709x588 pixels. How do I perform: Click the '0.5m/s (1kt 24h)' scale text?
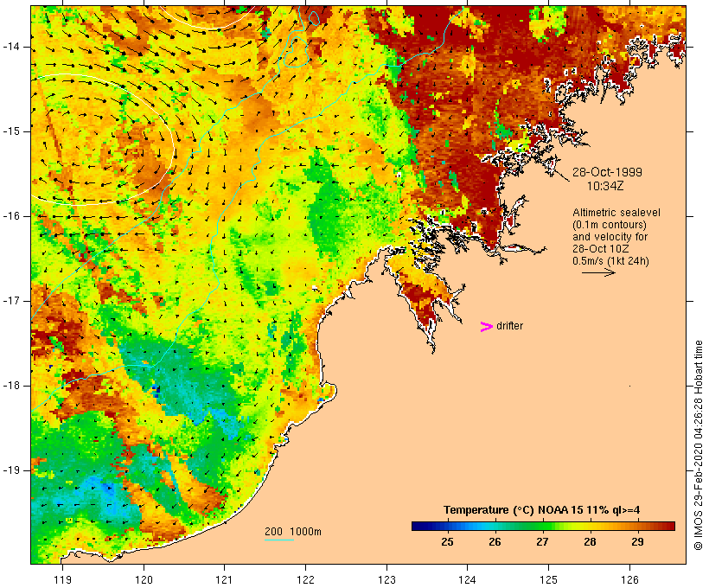coord(610,261)
